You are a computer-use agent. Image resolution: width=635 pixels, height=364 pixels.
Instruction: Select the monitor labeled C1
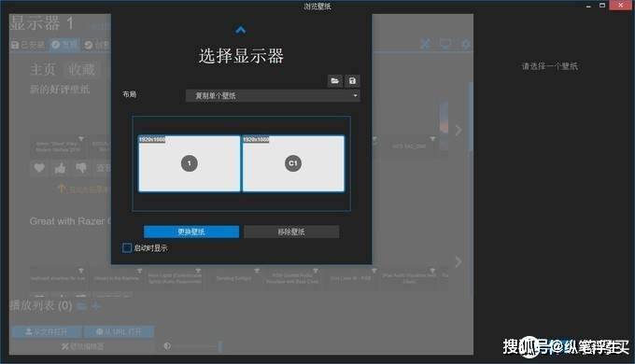coord(293,163)
